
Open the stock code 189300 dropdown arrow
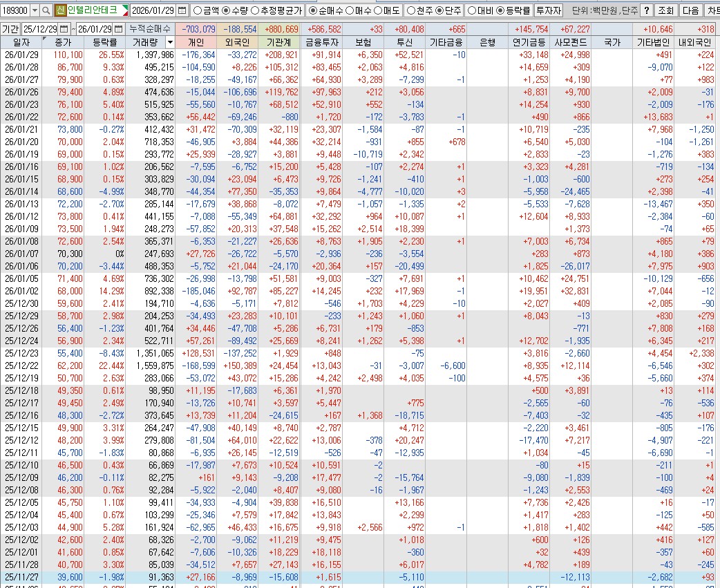click(35, 10)
